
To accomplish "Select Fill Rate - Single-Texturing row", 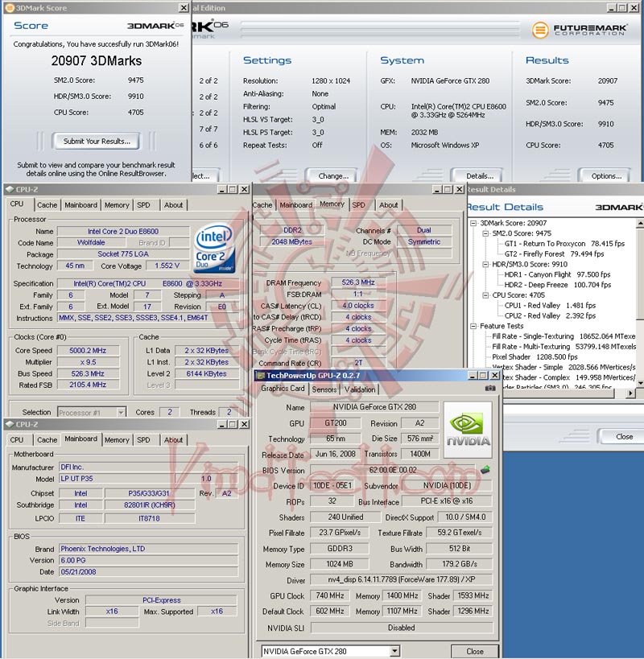I will pos(563,336).
